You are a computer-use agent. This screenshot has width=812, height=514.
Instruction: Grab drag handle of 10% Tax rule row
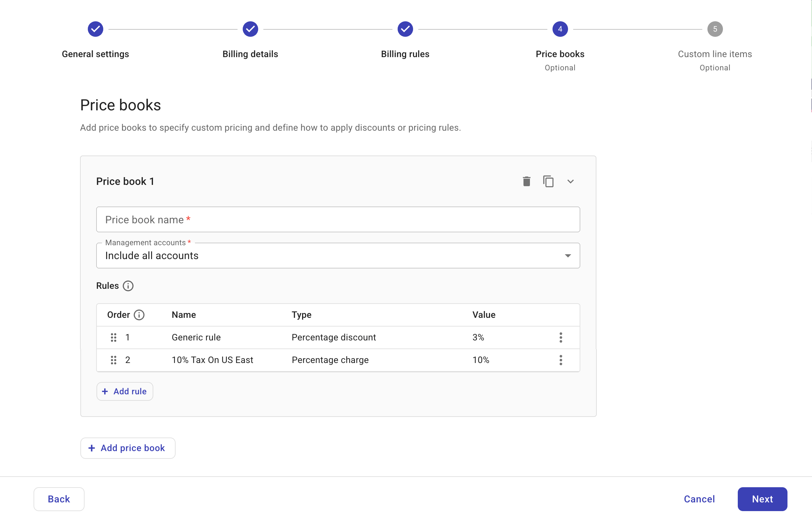(x=114, y=360)
